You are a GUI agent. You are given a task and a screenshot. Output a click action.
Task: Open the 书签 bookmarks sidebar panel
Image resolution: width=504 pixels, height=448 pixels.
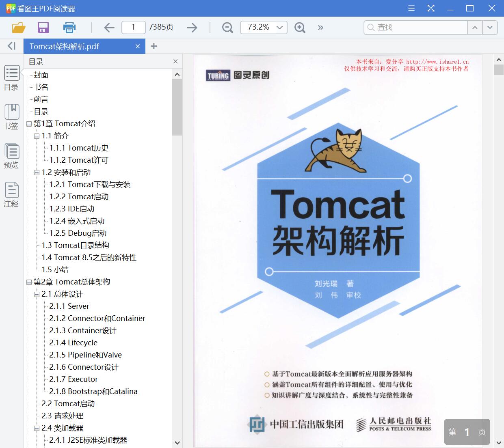pos(11,117)
